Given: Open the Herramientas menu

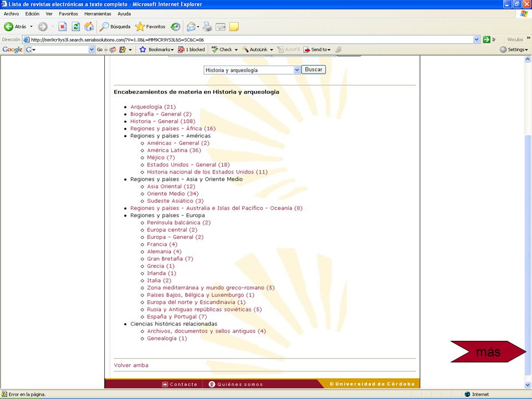Looking at the screenshot, I should point(98,14).
